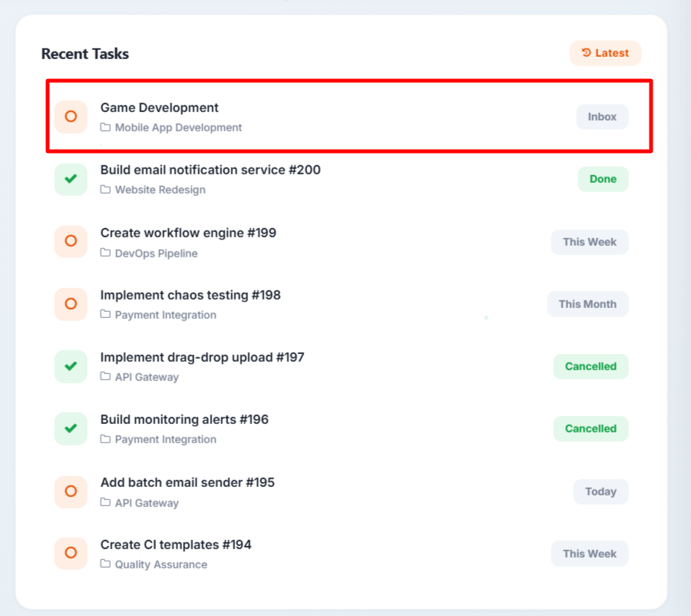Open the DevOps Pipeline project link
Viewport: 691px width, 616px height.
pos(156,253)
